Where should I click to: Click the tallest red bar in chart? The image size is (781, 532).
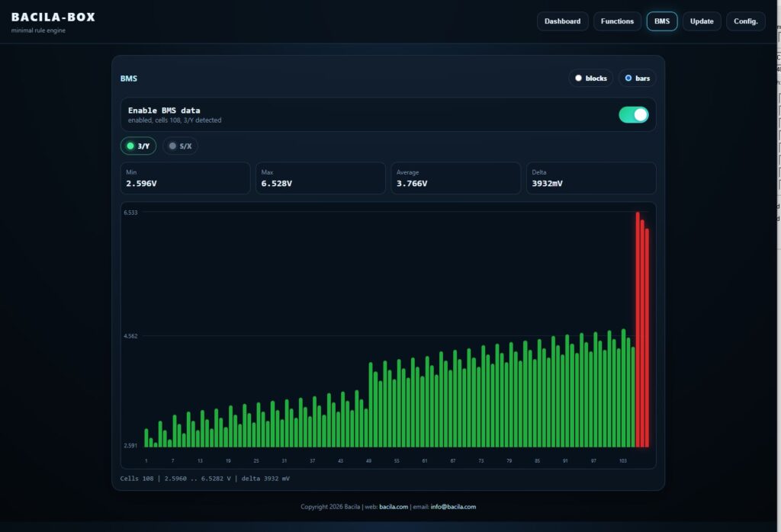tap(638, 329)
